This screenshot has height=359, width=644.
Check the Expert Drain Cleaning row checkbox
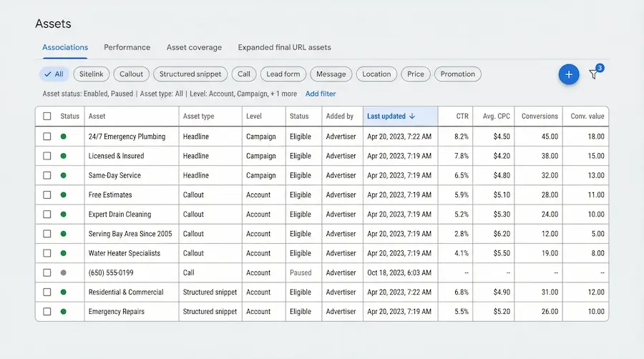coord(47,214)
